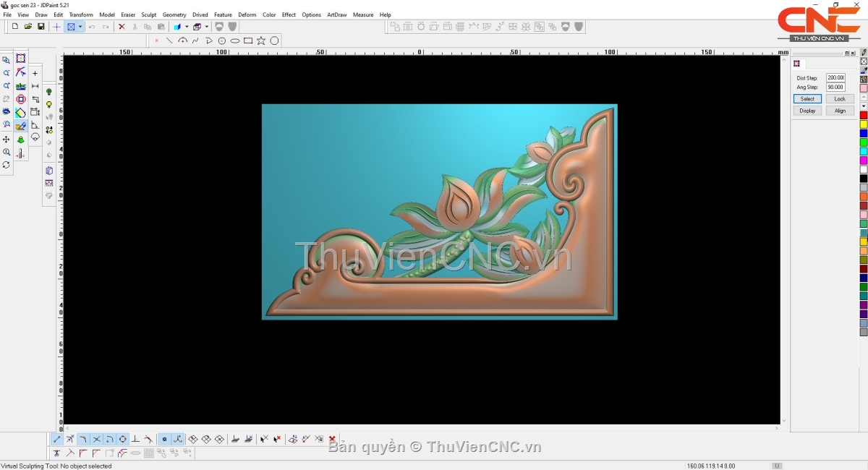The width and height of the screenshot is (868, 470).
Task: Choose the rectangle drawing tool
Action: point(248,40)
